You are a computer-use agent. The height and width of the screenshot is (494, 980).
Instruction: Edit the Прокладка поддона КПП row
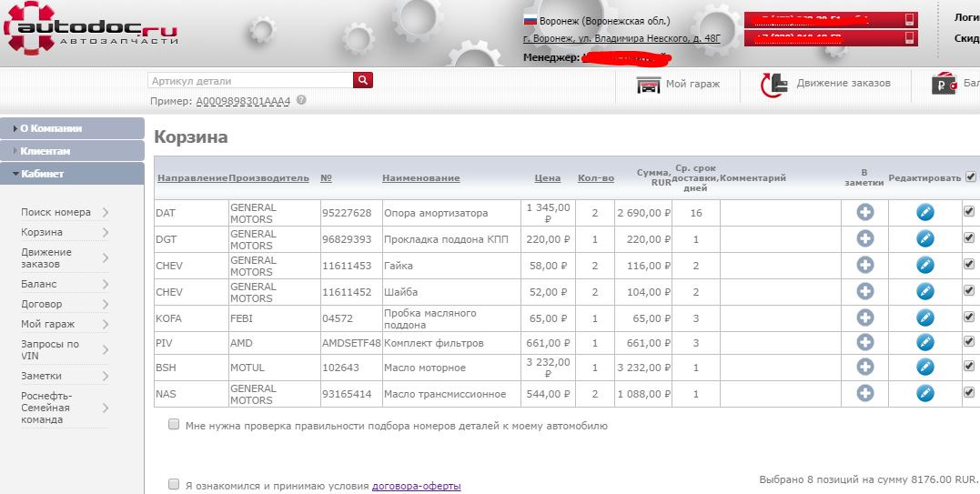click(x=925, y=238)
